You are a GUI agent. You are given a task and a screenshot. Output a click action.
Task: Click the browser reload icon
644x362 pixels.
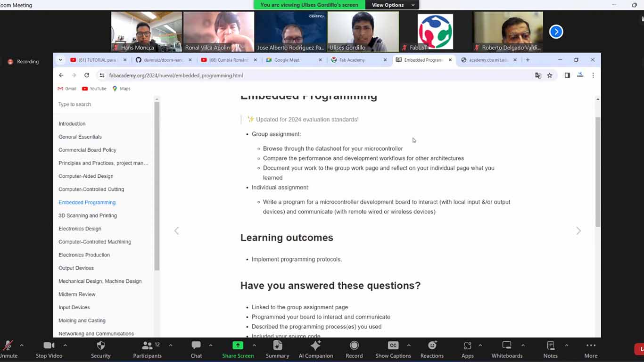coord(87,75)
